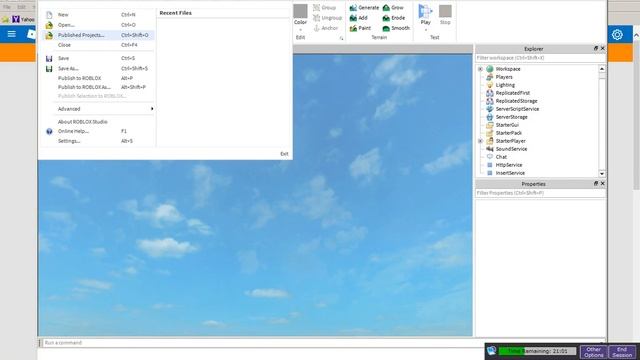The width and height of the screenshot is (640, 360).
Task: Open the Color dropdown arrow
Action: pyautogui.click(x=300, y=30)
